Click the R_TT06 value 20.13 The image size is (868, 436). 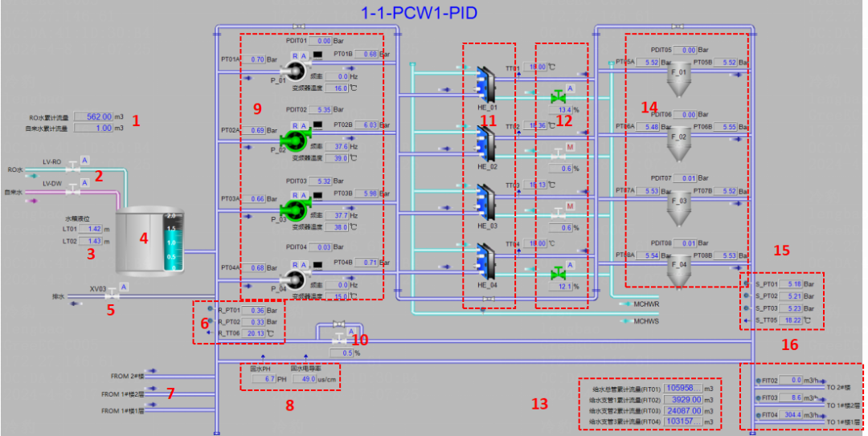(x=253, y=334)
